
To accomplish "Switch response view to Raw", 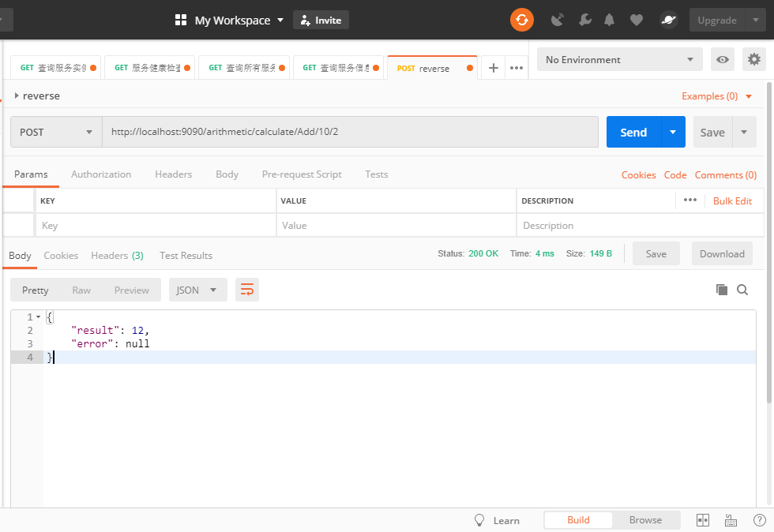I will coord(81,290).
